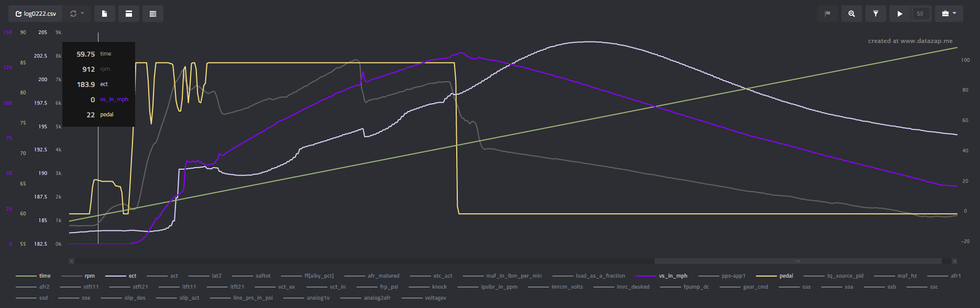The image size is (980, 308).
Task: Enable the ff[alky_pct] legend entry
Action: 307,276
